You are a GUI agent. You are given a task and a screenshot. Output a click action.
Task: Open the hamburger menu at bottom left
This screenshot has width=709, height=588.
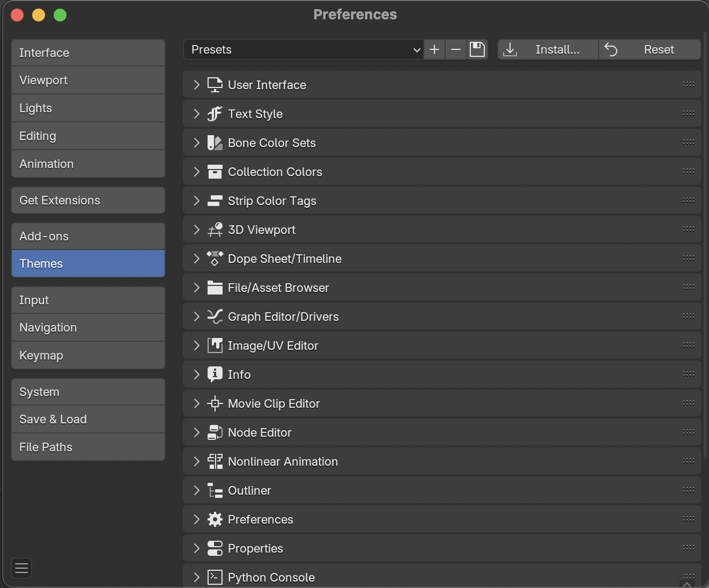pyautogui.click(x=21, y=568)
